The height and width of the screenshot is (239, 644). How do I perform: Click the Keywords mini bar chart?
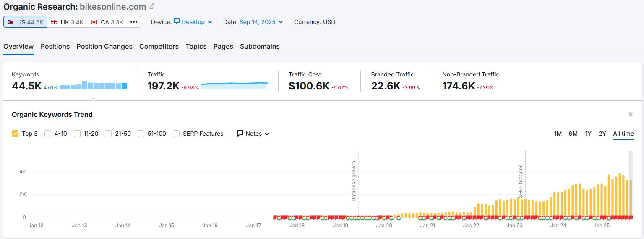click(x=93, y=86)
